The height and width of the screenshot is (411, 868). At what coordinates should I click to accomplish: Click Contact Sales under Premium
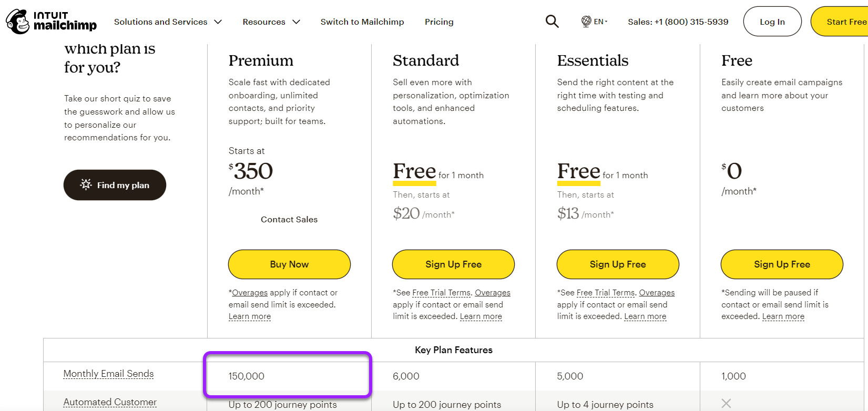point(289,219)
